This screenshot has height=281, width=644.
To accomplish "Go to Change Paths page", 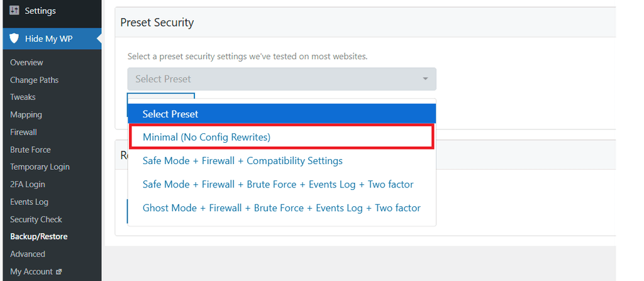I will pos(34,80).
